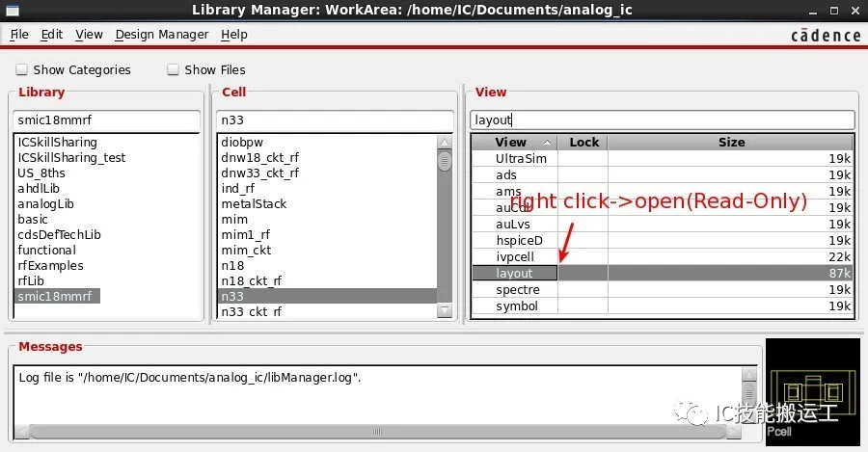The width and height of the screenshot is (868, 452).
Task: Click the Messages horizontal scrollbar thumb
Action: 377,432
